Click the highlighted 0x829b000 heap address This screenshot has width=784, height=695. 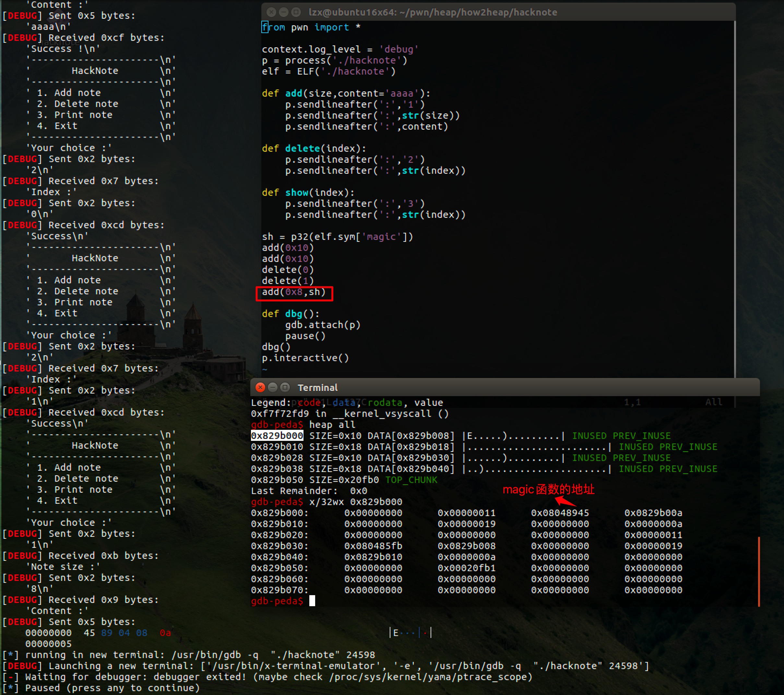pyautogui.click(x=277, y=436)
